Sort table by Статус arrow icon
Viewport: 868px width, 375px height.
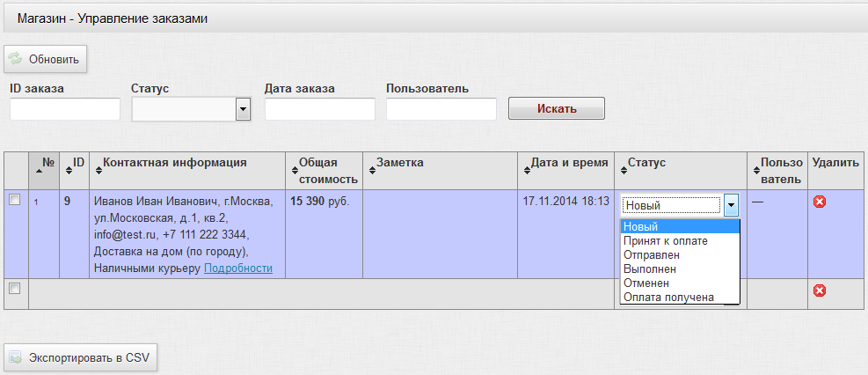coord(624,171)
